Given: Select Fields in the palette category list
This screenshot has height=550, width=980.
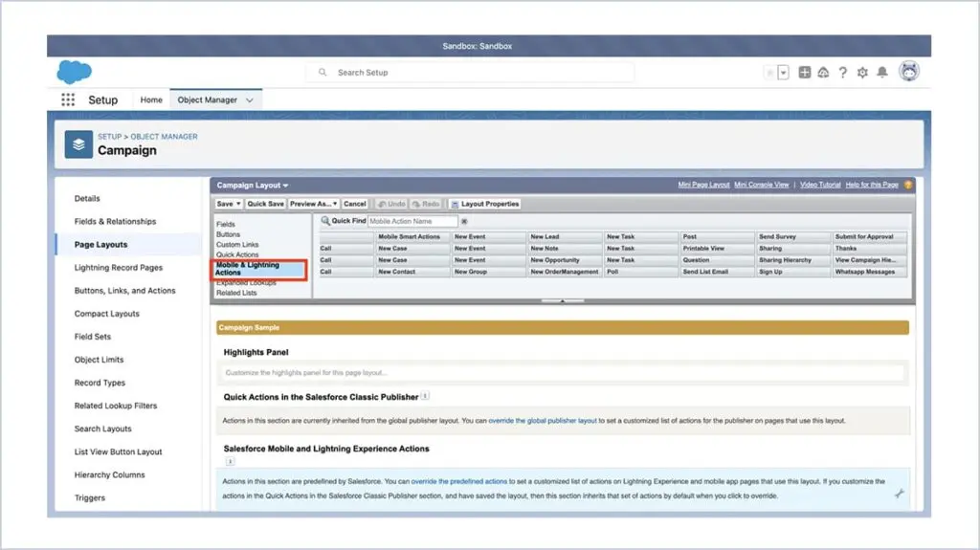Looking at the screenshot, I should [x=226, y=224].
